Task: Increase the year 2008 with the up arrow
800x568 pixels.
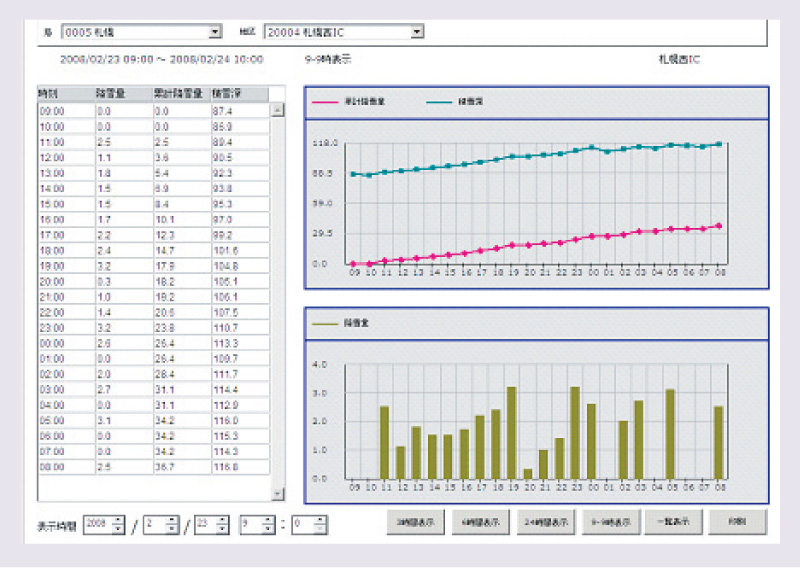Action: point(119,519)
